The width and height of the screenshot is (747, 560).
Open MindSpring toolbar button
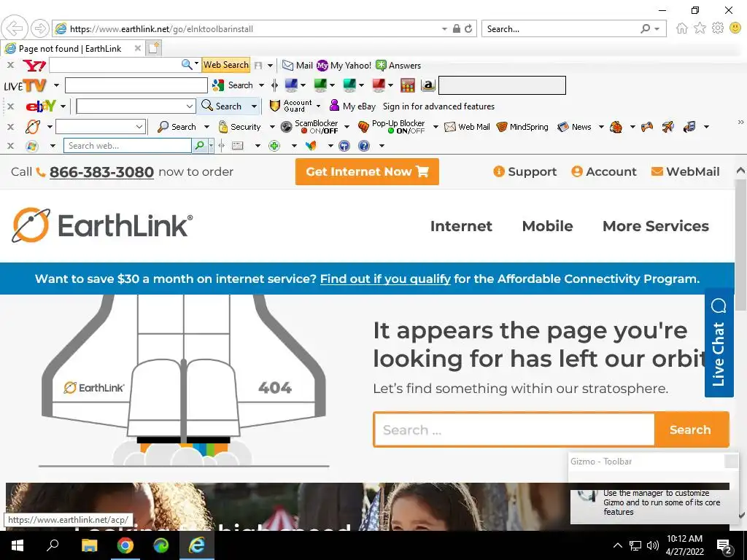pos(522,127)
